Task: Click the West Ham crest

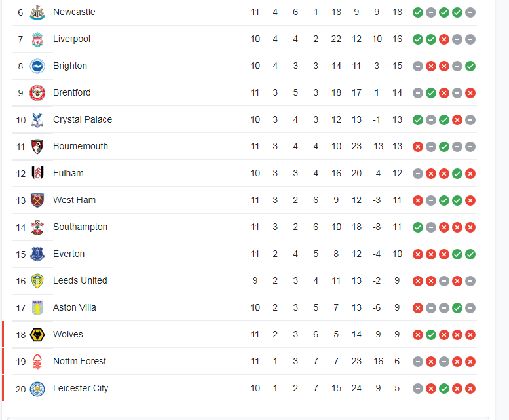Action: pos(37,200)
